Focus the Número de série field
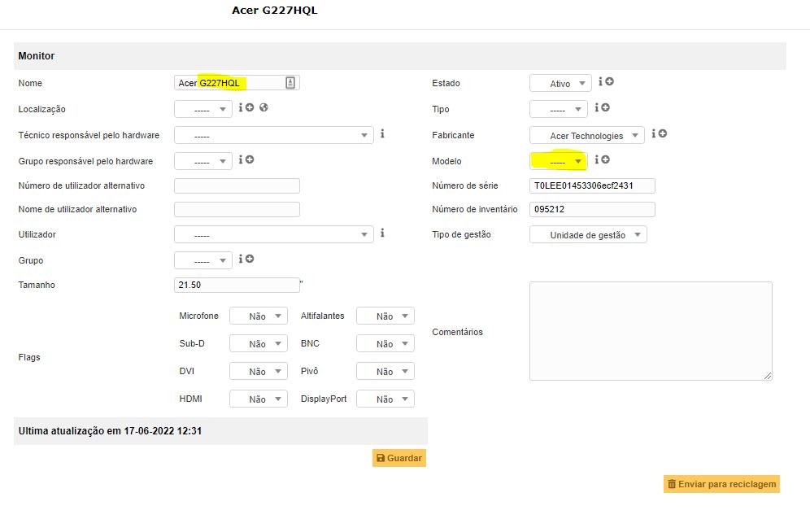 pyautogui.click(x=593, y=186)
